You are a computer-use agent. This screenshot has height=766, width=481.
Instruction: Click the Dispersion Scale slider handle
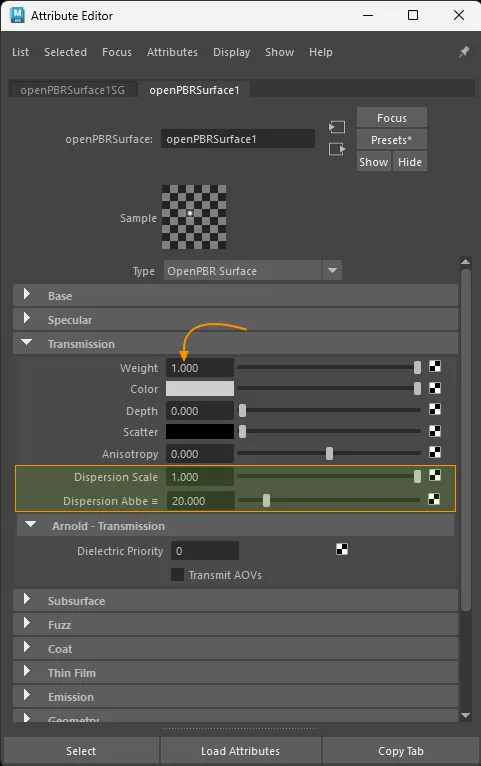(x=417, y=476)
